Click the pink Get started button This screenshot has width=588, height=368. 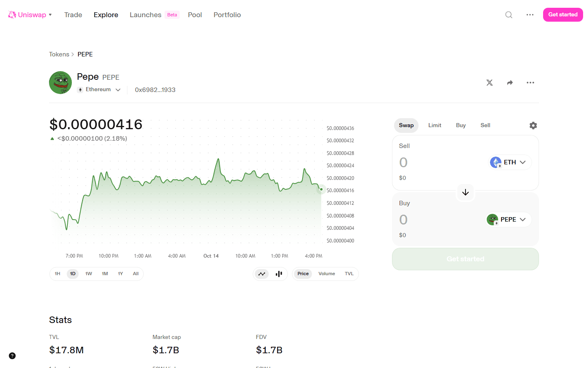pos(563,15)
